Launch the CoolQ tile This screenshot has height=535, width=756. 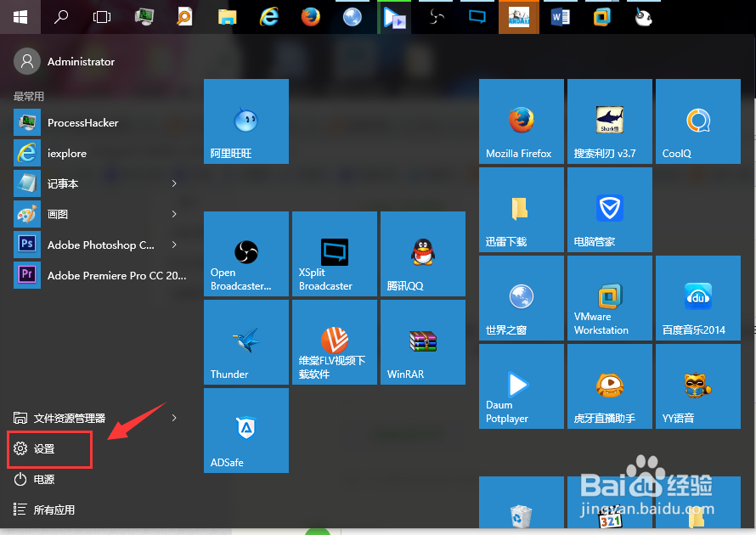(697, 121)
